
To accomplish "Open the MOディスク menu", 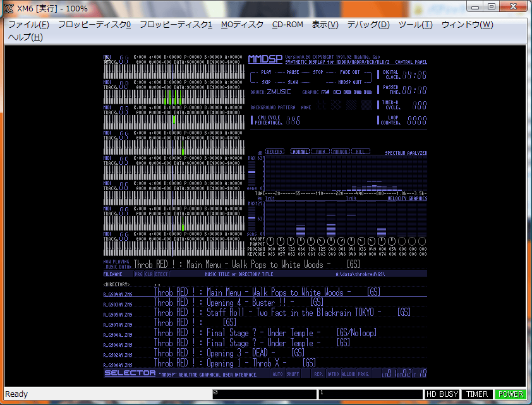I will 242,25.
